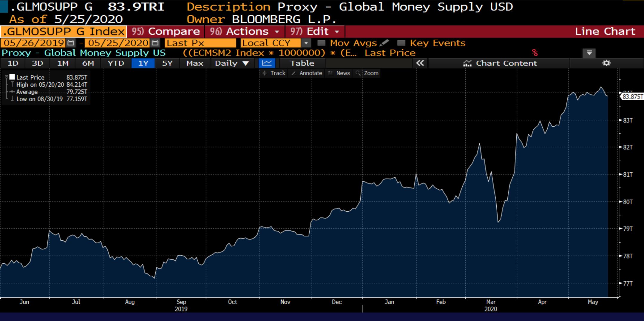The height and width of the screenshot is (321, 644).
Task: Open the News overlay tool
Action: (339, 73)
